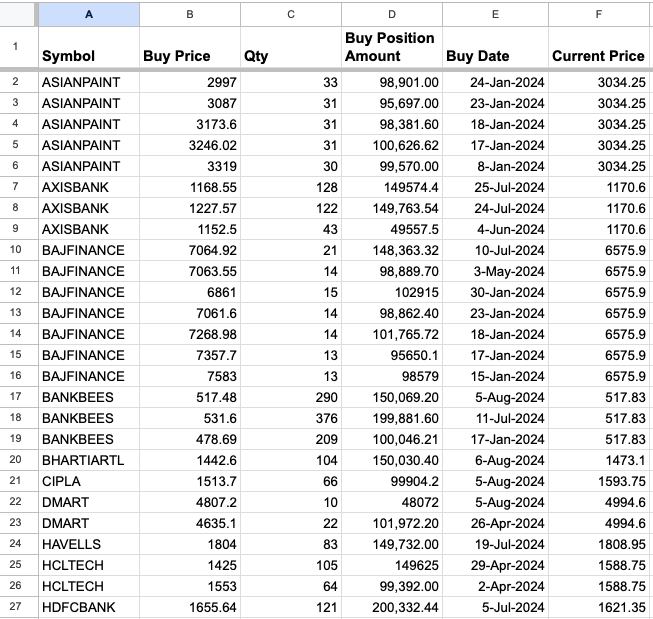Click date cell 29-Apr-2024
The width and height of the screenshot is (653, 619).
click(x=495, y=565)
